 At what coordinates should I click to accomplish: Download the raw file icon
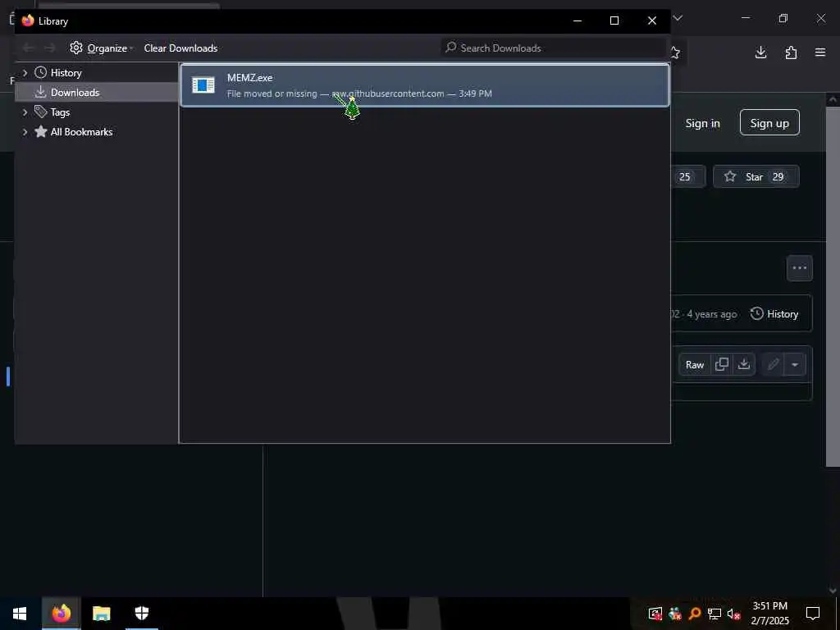click(743, 364)
